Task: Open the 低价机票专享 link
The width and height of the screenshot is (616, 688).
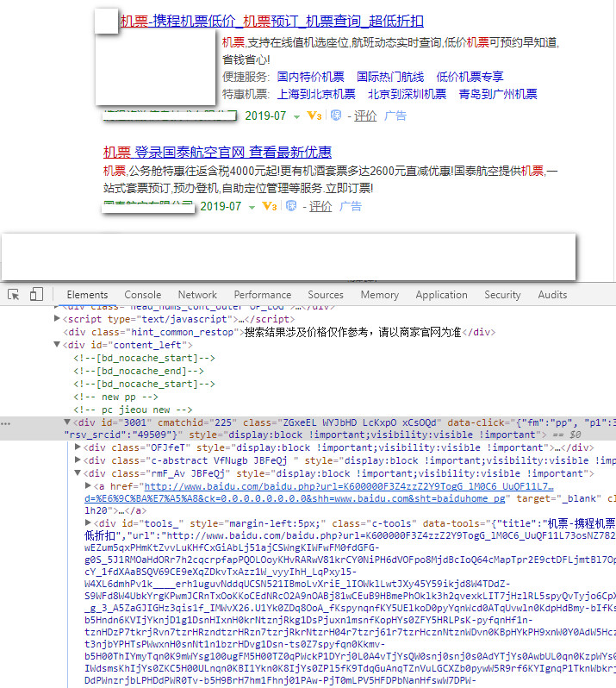Action: pyautogui.click(x=470, y=77)
